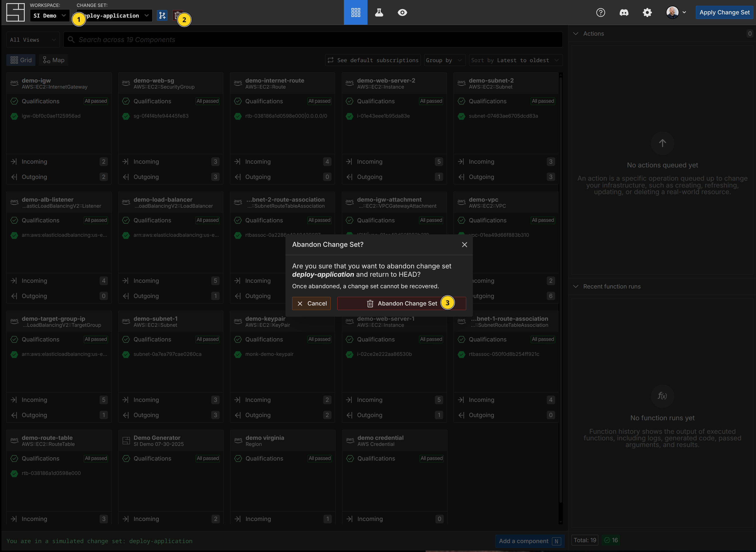The height and width of the screenshot is (552, 756).
Task: Click the create change set branch icon
Action: click(x=162, y=15)
